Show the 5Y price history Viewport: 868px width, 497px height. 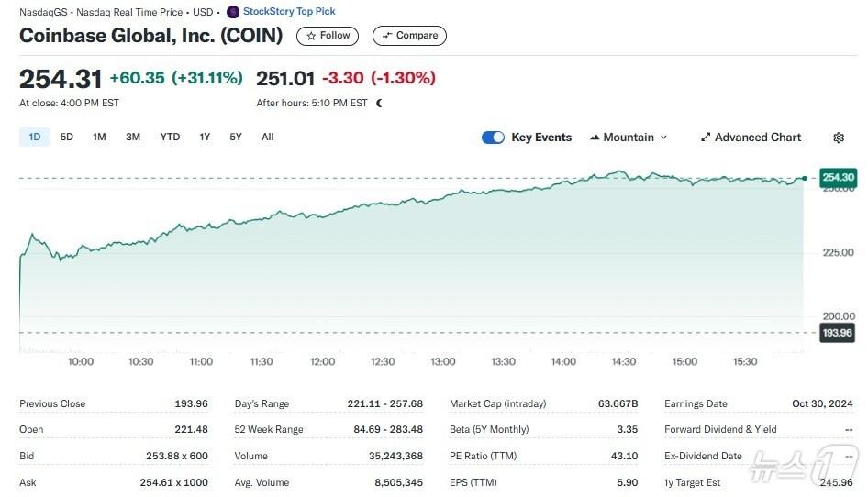pyautogui.click(x=236, y=138)
